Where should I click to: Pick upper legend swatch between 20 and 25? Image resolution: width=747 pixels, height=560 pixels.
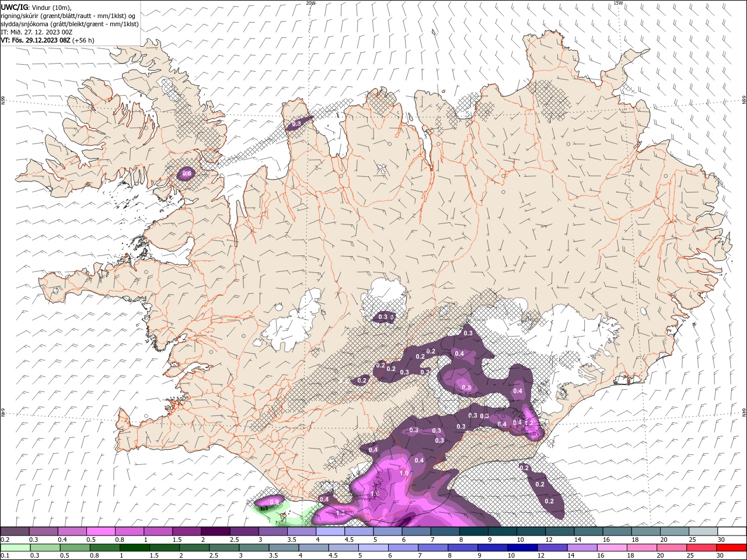click(x=674, y=531)
